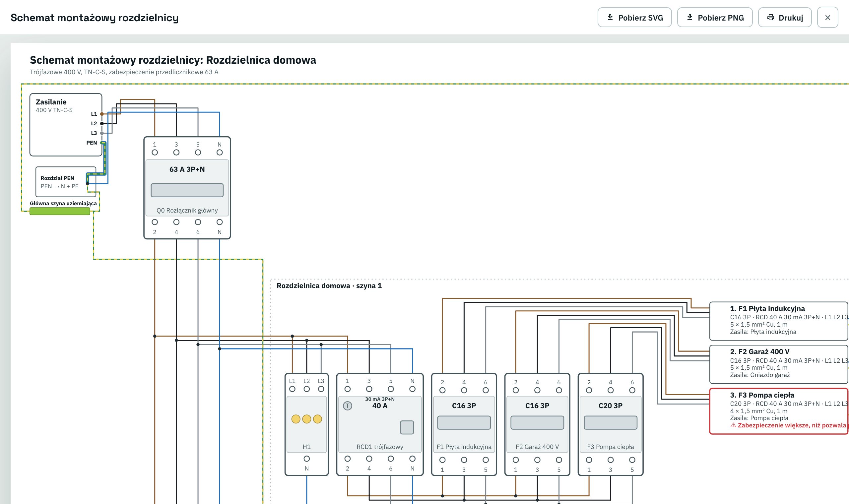This screenshot has width=849, height=504.
Task: Click the first yellow H1 indicator lamp
Action: [x=296, y=419]
